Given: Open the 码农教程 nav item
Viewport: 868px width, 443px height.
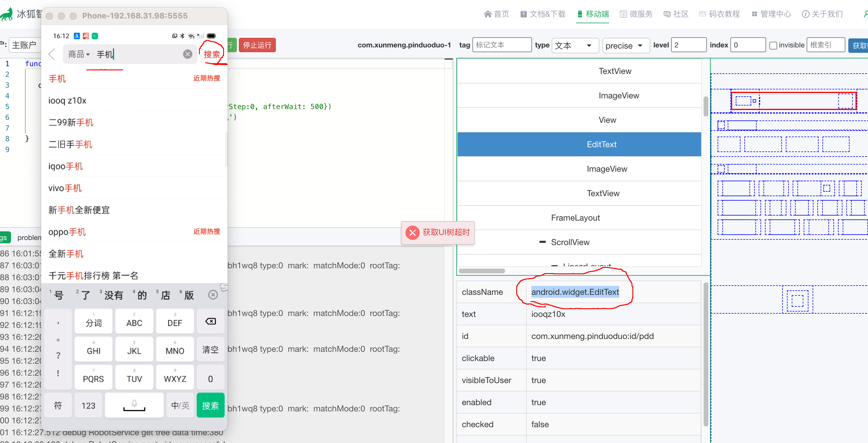Looking at the screenshot, I should (x=719, y=14).
